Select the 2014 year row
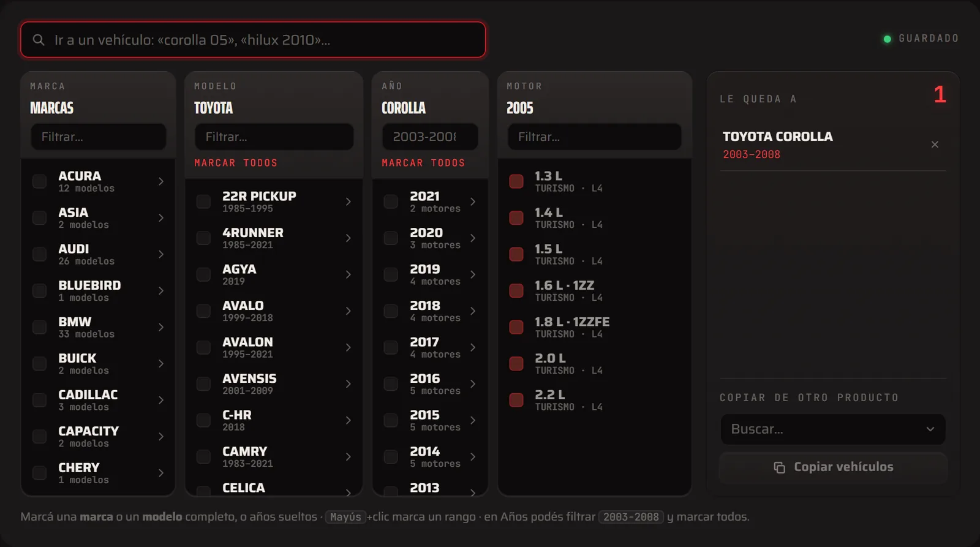This screenshot has width=980, height=547. click(430, 457)
